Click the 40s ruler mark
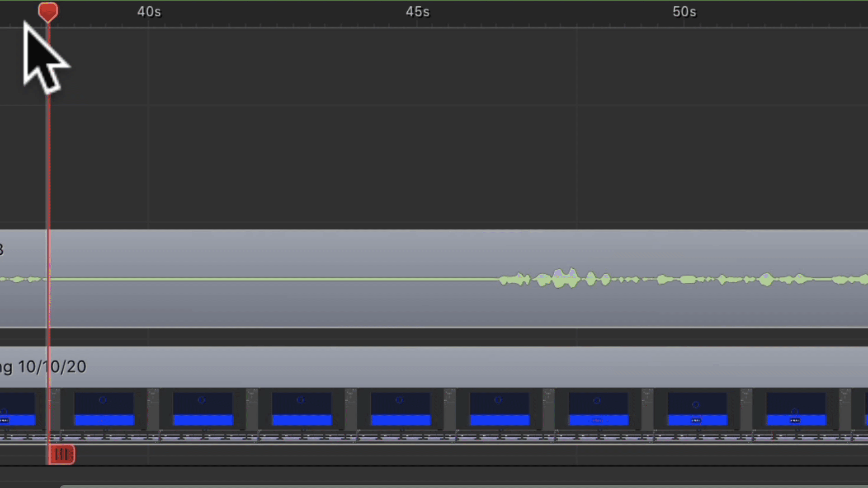Viewport: 868px width, 488px height. pyautogui.click(x=149, y=12)
